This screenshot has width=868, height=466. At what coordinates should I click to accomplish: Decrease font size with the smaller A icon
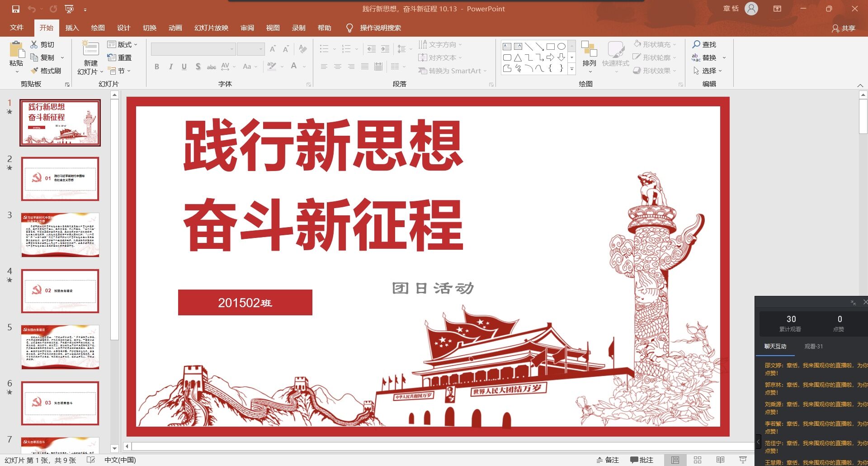pos(286,49)
